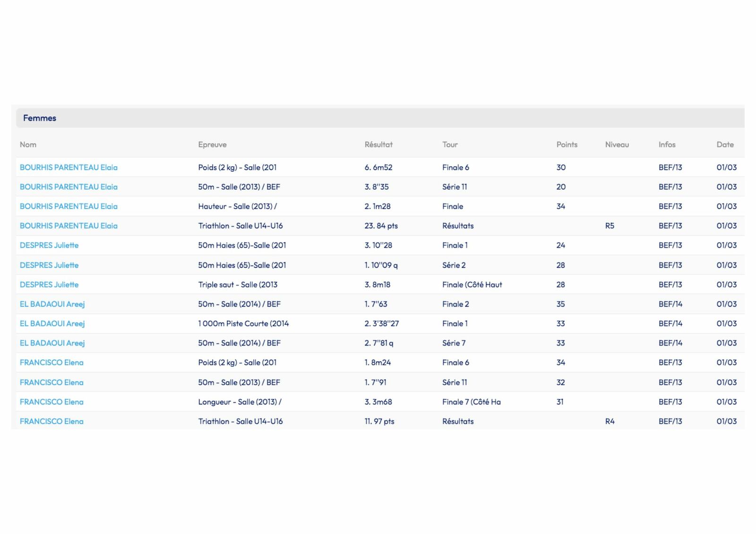This screenshot has height=534, width=756.
Task: Click FRANCISCO Elena link in Longueur row
Action: 52,402
